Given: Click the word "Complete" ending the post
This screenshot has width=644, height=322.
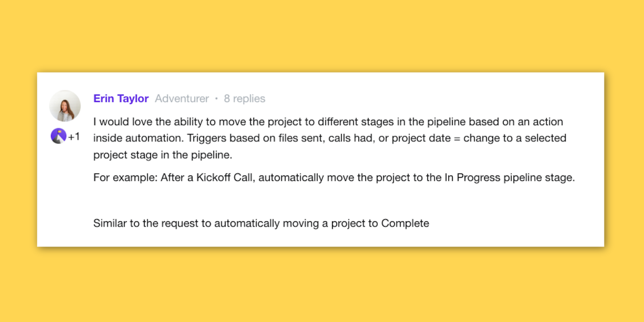Looking at the screenshot, I should (x=405, y=223).
